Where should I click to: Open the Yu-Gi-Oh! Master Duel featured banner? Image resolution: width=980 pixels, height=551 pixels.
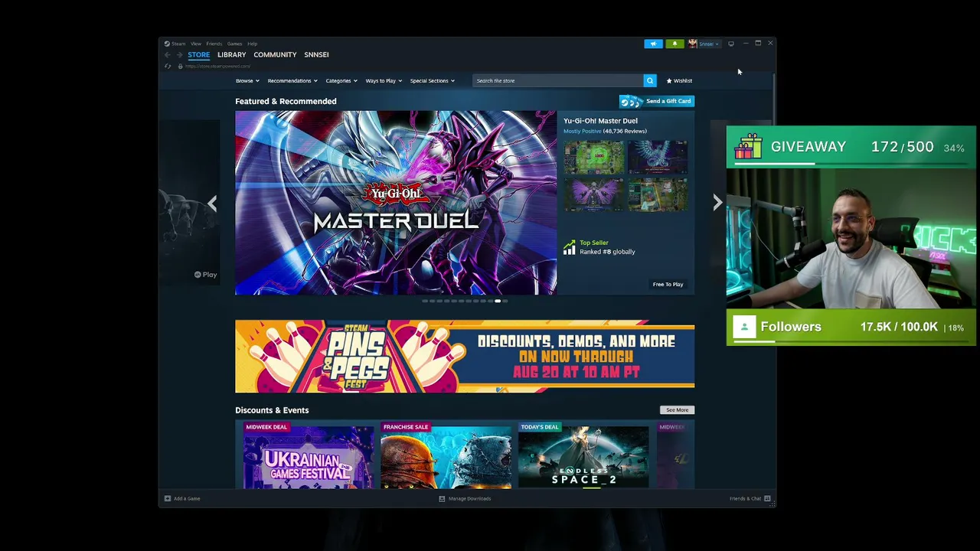tap(396, 203)
